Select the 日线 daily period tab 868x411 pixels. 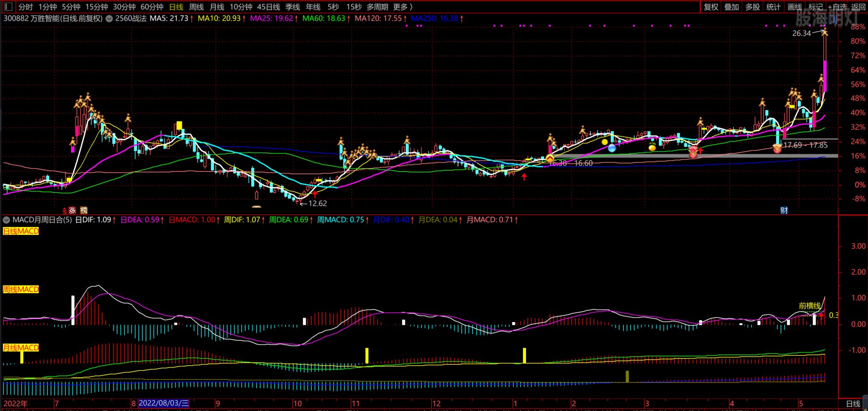click(176, 7)
